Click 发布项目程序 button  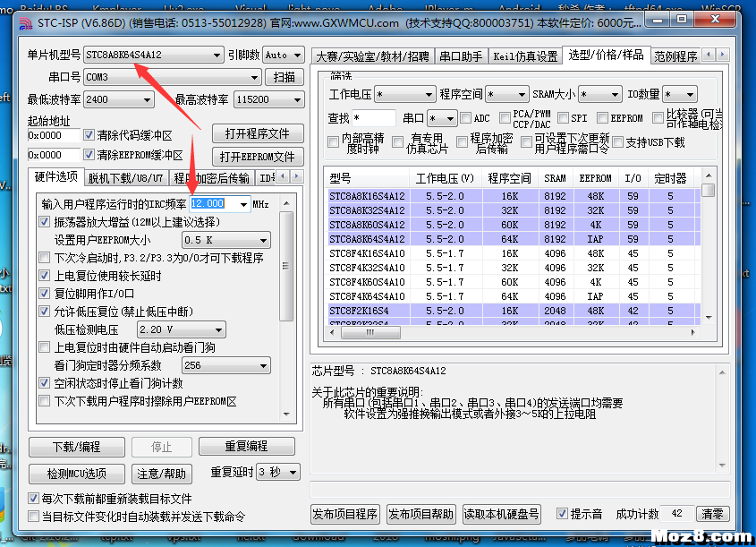(x=344, y=514)
